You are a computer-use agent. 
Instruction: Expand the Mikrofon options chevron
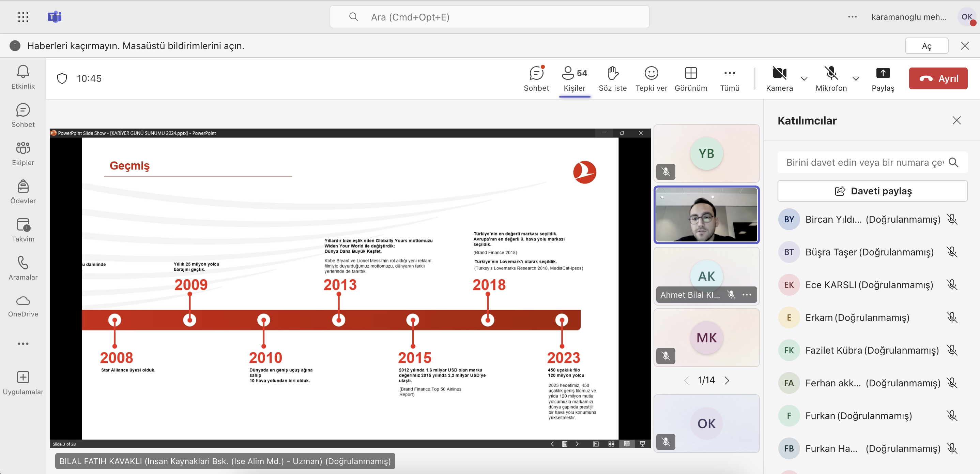[856, 79]
